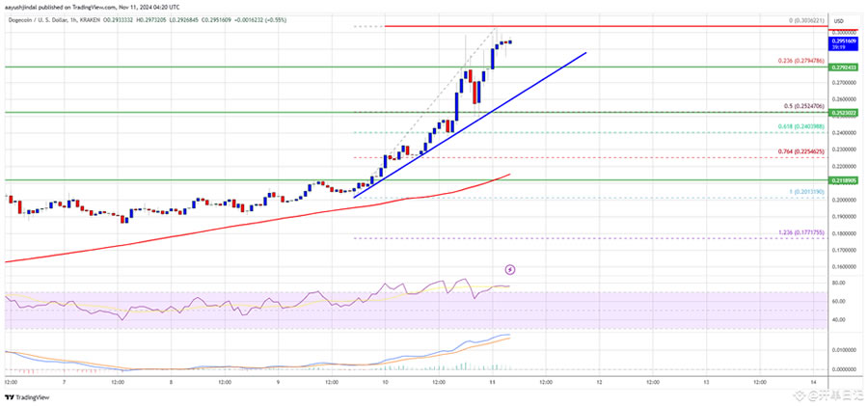868x406 pixels.
Task: Click the purple lightning event marker icon
Action: point(511,269)
